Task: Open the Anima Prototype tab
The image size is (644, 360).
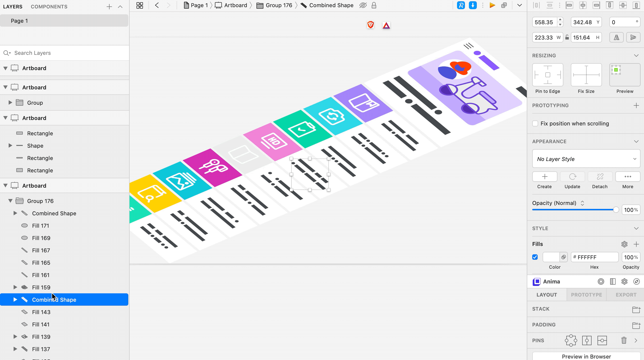Action: pyautogui.click(x=586, y=295)
